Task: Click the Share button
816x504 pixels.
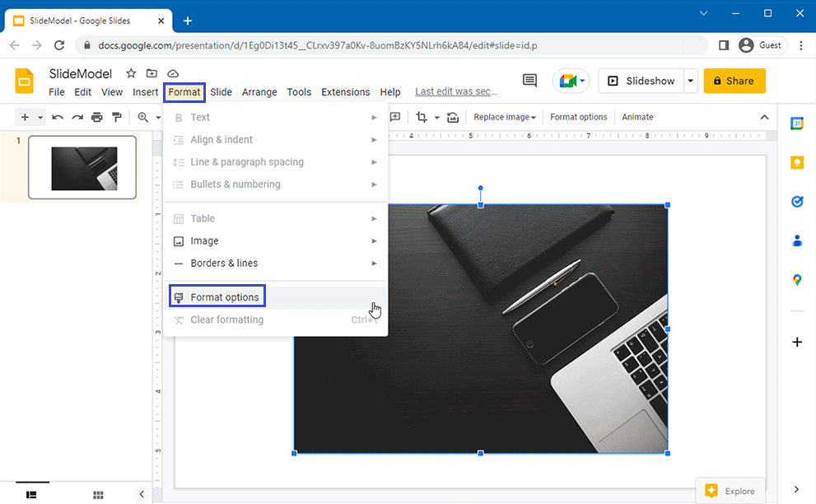Action: pyautogui.click(x=734, y=81)
